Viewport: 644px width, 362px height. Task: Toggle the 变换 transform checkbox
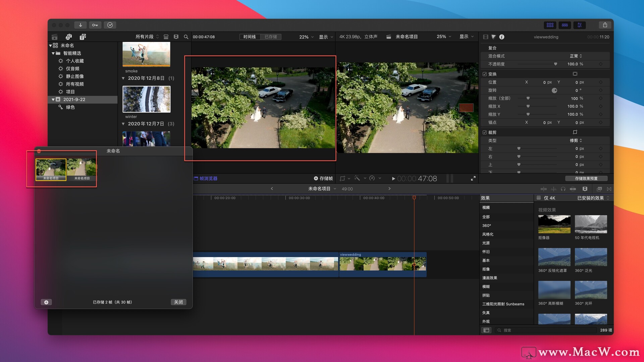pyautogui.click(x=485, y=74)
